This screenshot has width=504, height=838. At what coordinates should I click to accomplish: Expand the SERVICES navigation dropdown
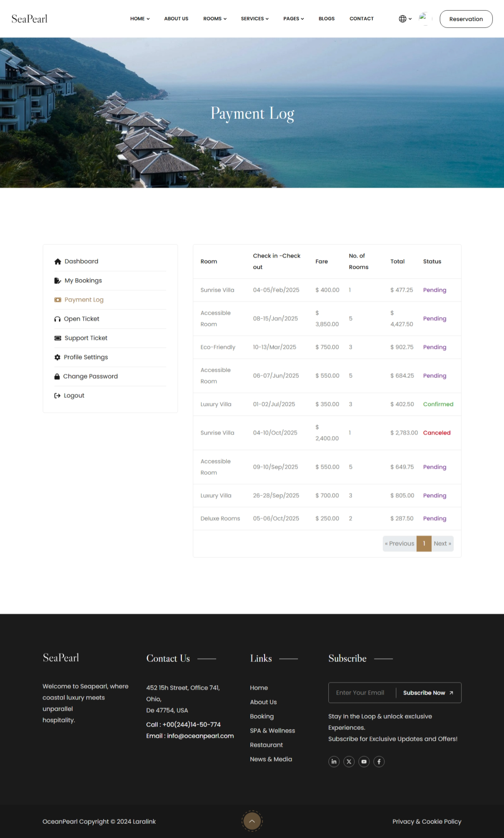point(254,19)
